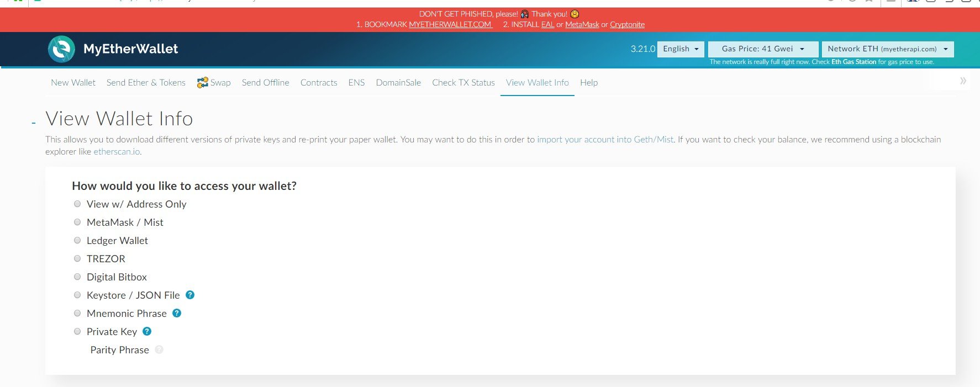The image size is (980, 387).
Task: Click the double-chevron arrow at navigation end
Action: coord(963,81)
